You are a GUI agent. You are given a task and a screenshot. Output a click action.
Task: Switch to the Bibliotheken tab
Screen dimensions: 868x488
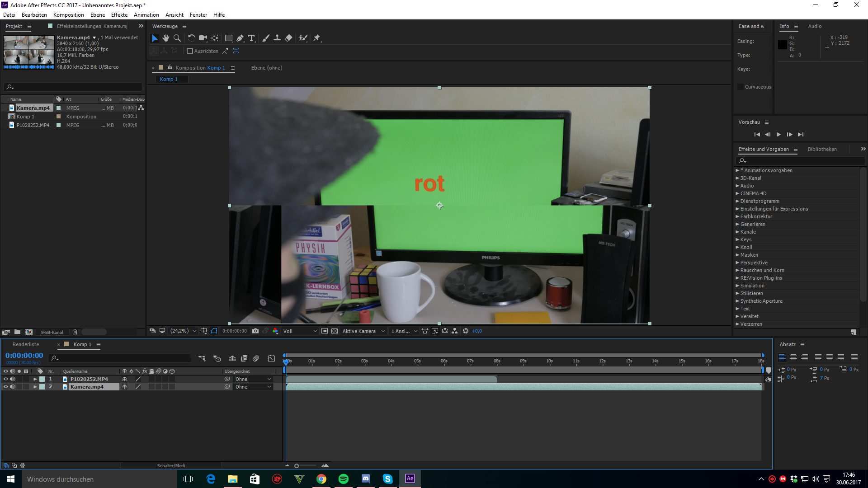[x=822, y=149]
